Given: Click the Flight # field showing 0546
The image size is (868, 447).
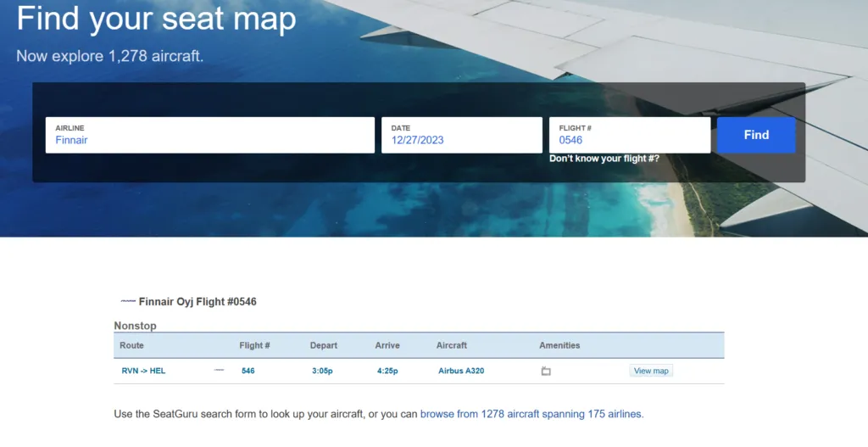Looking at the screenshot, I should point(630,135).
